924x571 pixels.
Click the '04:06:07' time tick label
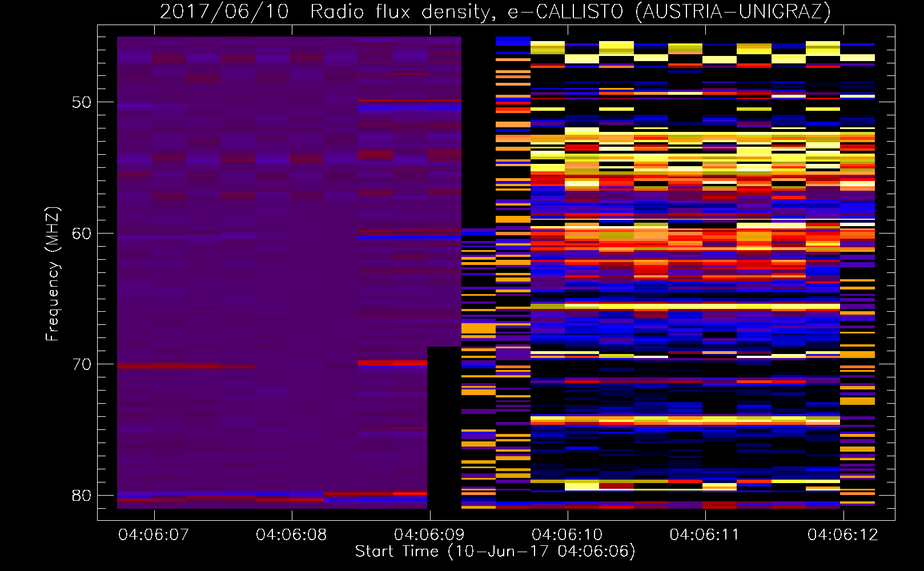(x=154, y=535)
